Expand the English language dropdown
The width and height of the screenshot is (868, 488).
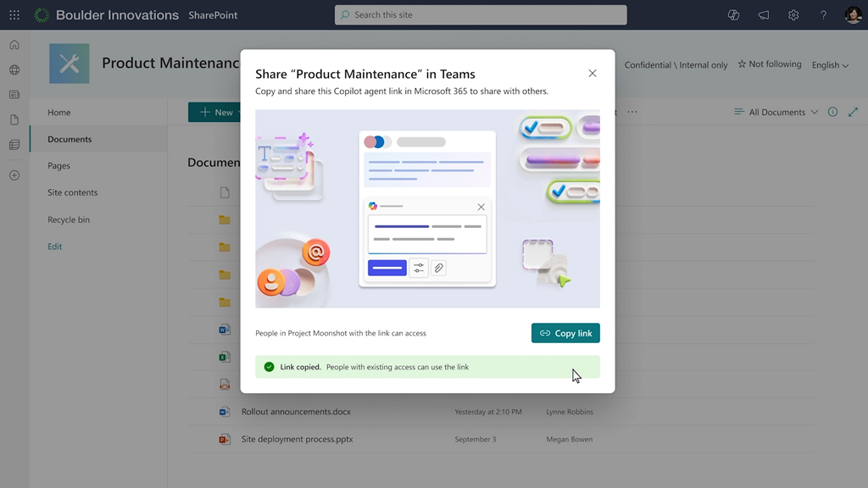pos(830,65)
